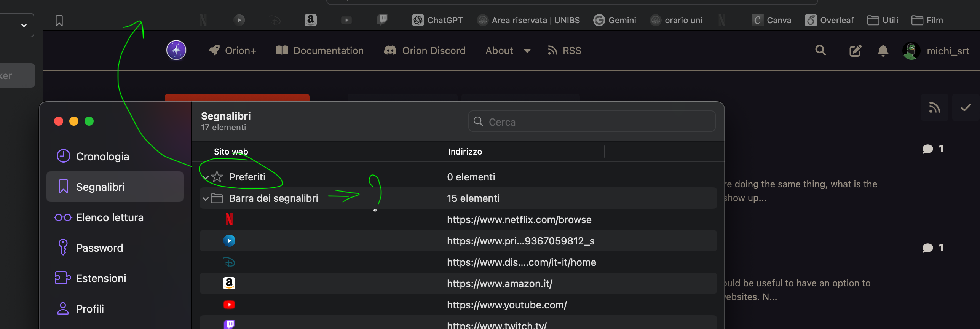The image size is (980, 329).
Task: Open the Amazon bookmark in bookmarks bar
Action: click(x=310, y=20)
